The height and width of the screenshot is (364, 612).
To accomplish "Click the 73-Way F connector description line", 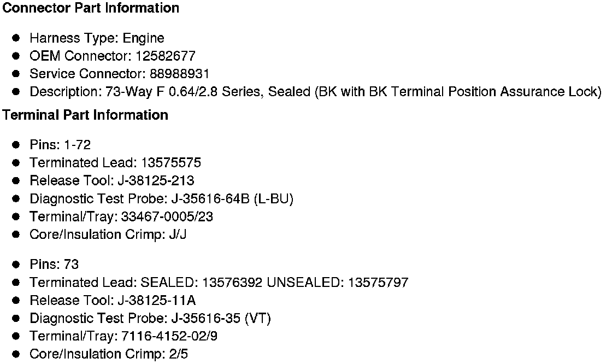I will 315,92.
